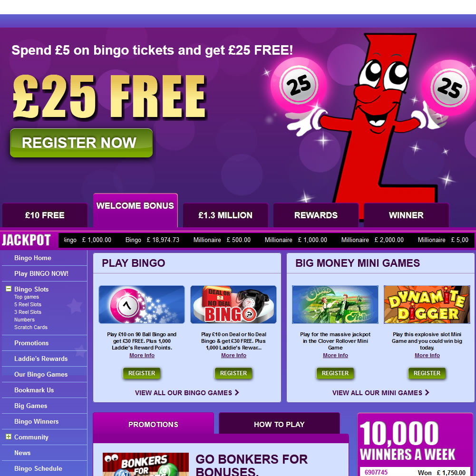Open the Deal or No Deal Bingo image
The height and width of the screenshot is (476, 476).
233,304
